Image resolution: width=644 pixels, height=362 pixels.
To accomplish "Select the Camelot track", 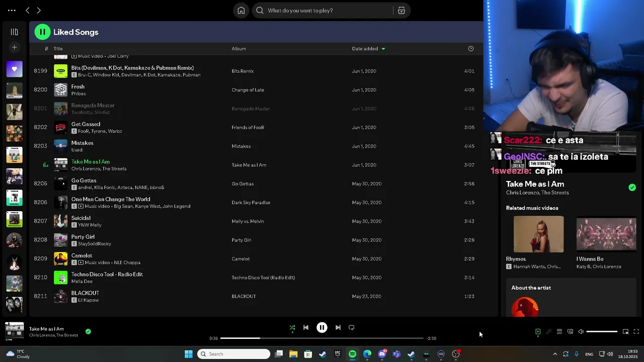I will click(82, 255).
